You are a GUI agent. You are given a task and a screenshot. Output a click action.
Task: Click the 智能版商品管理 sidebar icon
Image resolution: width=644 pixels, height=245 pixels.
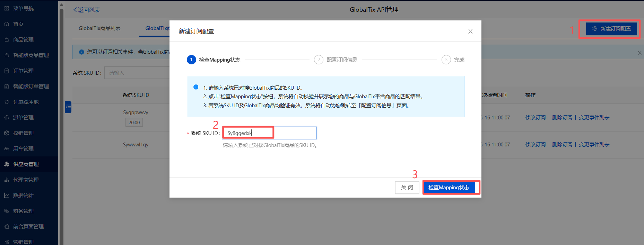click(x=7, y=55)
